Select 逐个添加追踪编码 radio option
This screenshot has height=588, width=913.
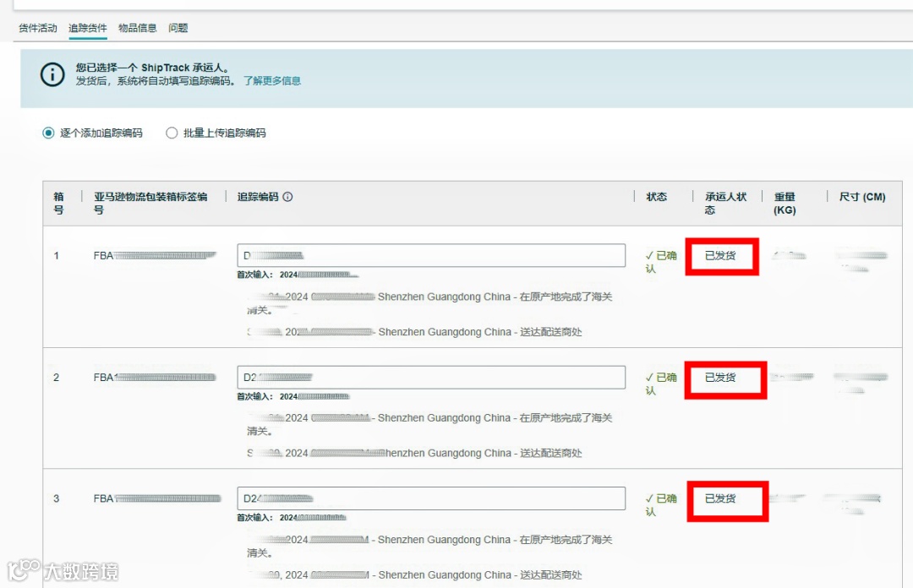(48, 133)
